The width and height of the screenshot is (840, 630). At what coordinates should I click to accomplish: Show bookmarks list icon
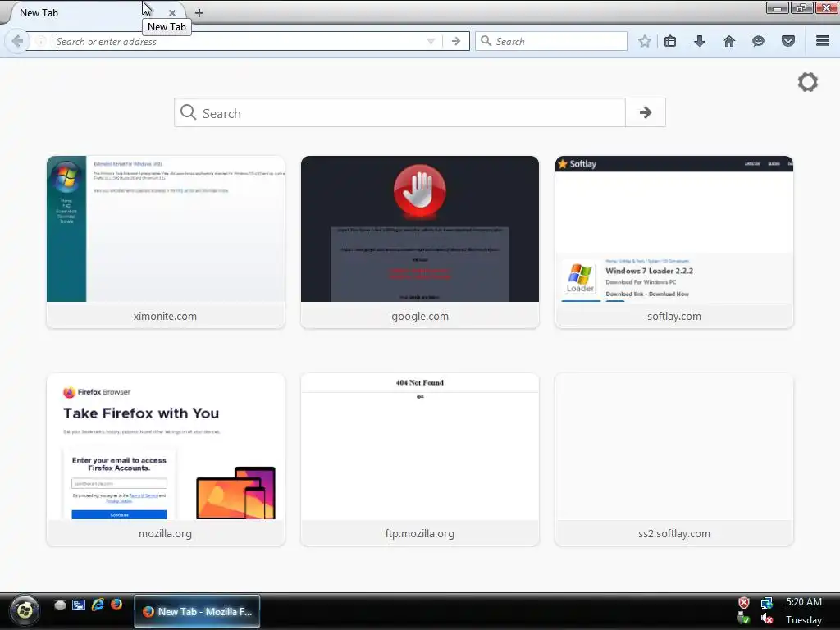pos(670,41)
